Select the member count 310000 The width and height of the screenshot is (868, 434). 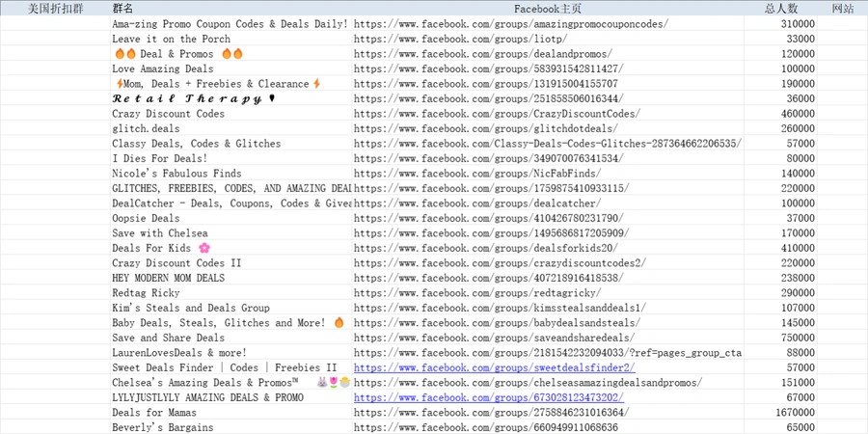pyautogui.click(x=780, y=24)
